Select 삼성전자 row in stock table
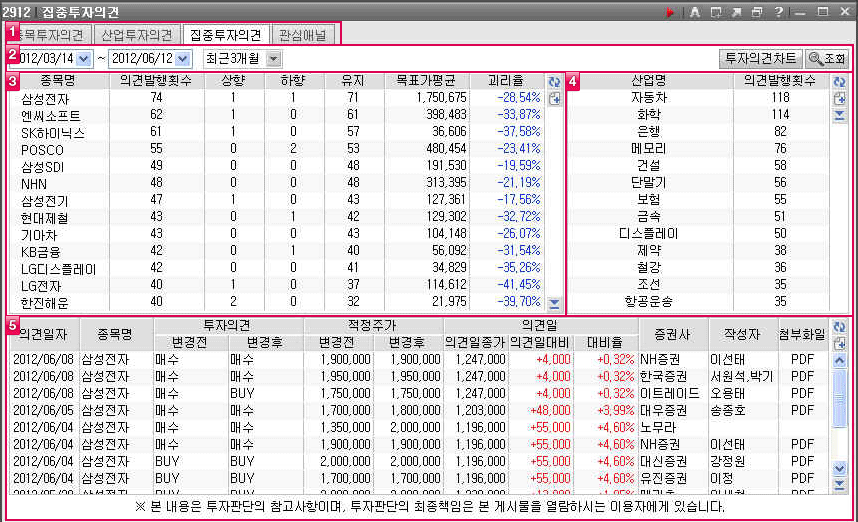This screenshot has width=858, height=522. click(x=277, y=98)
